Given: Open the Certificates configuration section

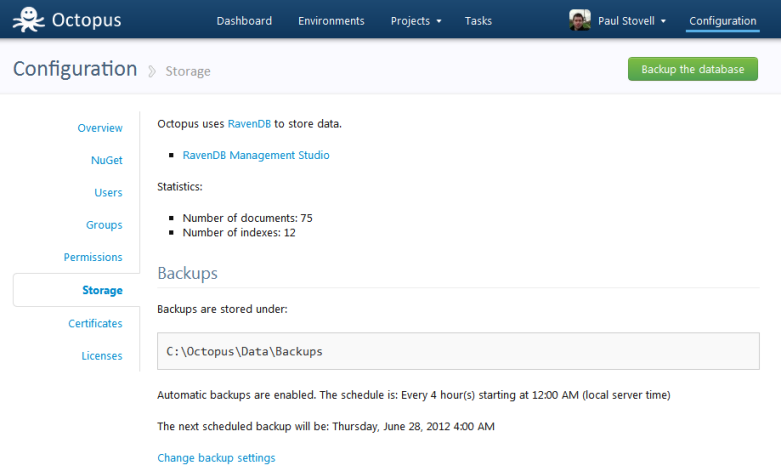Looking at the screenshot, I should 95,324.
